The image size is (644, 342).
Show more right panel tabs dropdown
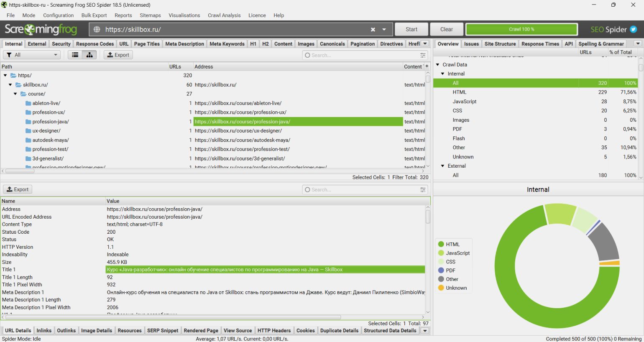coord(638,43)
